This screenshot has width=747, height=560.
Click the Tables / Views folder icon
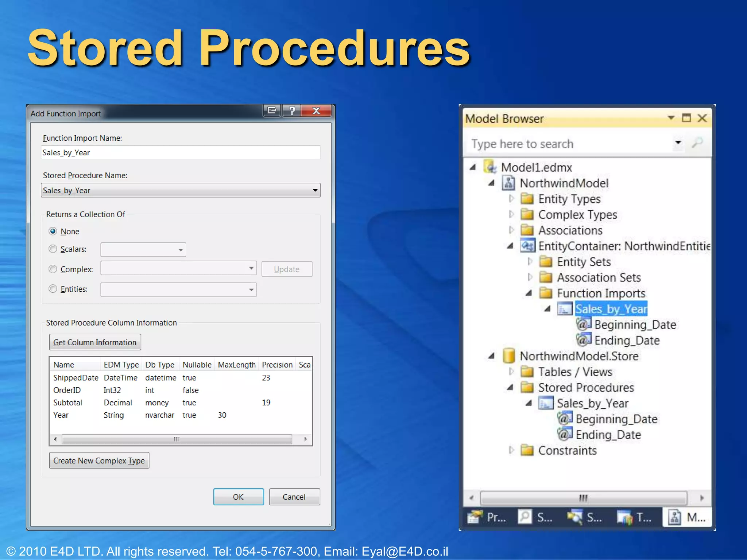point(527,372)
